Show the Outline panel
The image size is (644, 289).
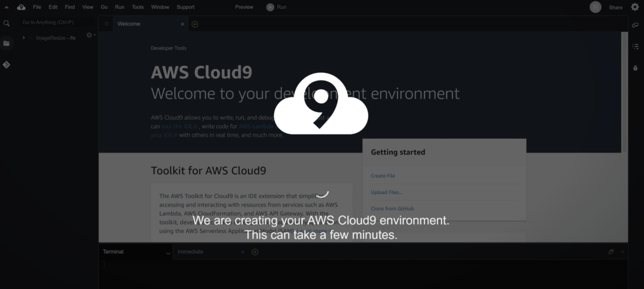pyautogui.click(x=635, y=46)
